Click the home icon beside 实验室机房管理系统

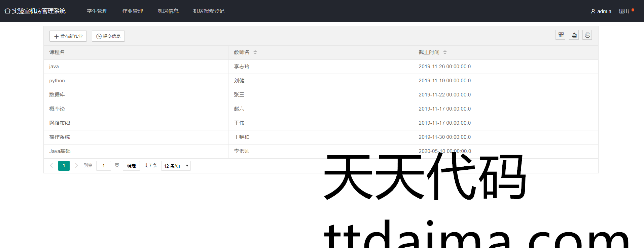(x=7, y=11)
